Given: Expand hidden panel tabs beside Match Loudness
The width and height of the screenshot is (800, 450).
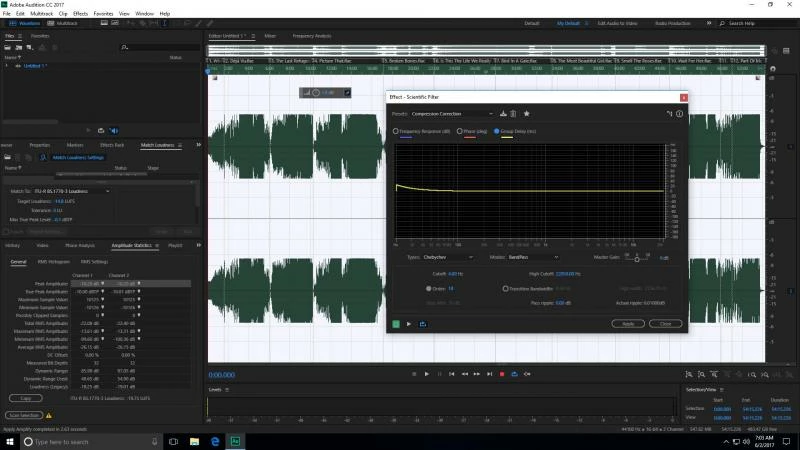Looking at the screenshot, I should tap(198, 145).
